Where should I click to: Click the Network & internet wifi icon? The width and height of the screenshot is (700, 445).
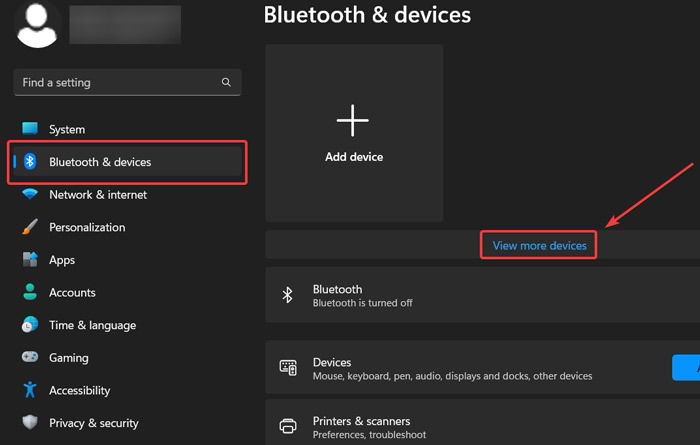(30, 194)
